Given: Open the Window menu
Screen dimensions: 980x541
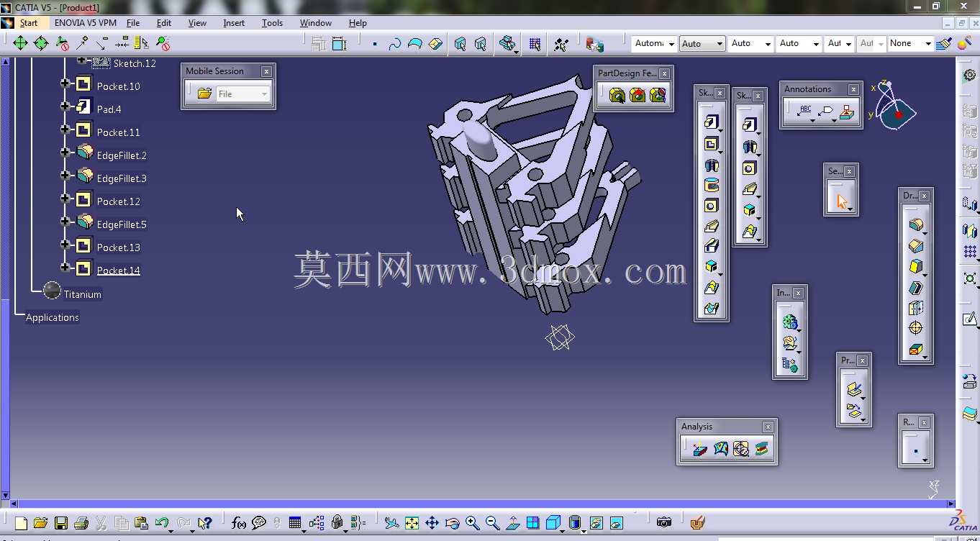Looking at the screenshot, I should pos(316,23).
